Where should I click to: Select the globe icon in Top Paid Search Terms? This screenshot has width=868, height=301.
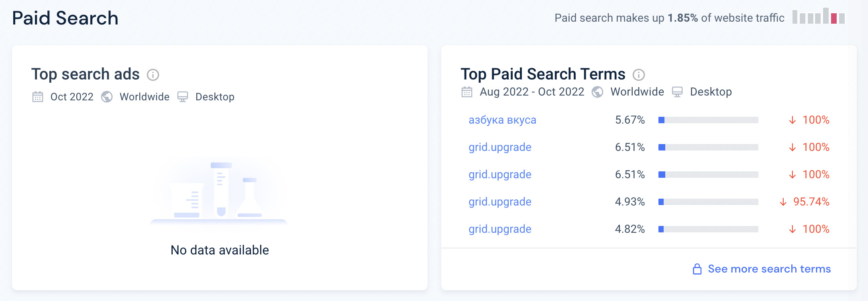pyautogui.click(x=597, y=92)
